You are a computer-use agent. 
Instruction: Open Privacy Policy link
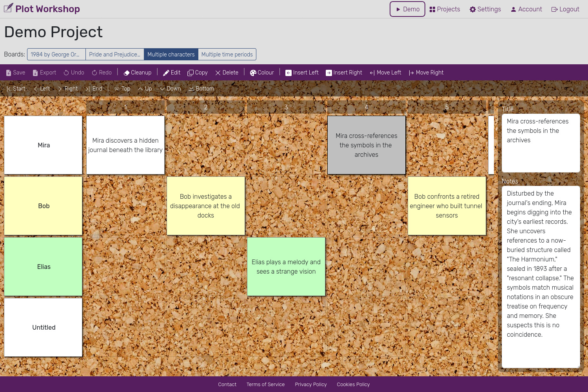click(311, 385)
